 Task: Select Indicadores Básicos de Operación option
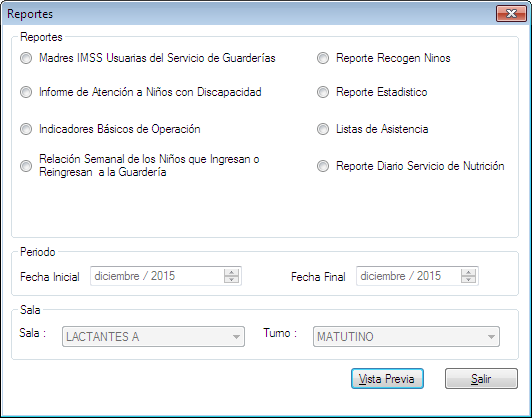26,129
